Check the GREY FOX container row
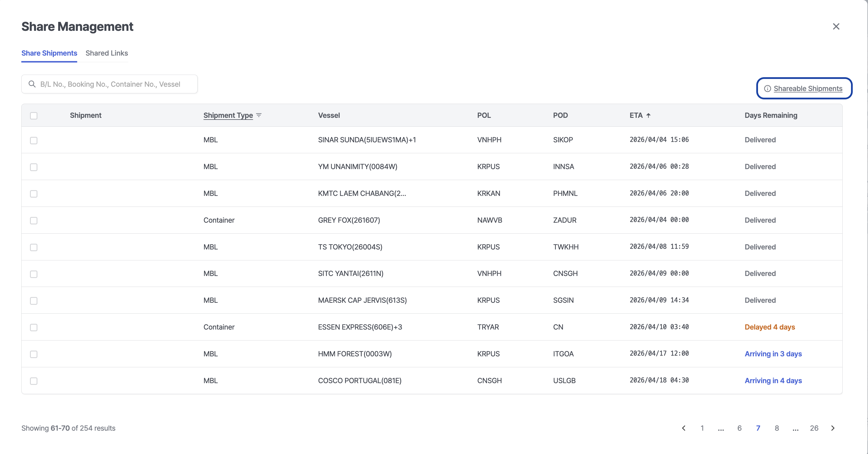The height and width of the screenshot is (454, 868). (34, 220)
